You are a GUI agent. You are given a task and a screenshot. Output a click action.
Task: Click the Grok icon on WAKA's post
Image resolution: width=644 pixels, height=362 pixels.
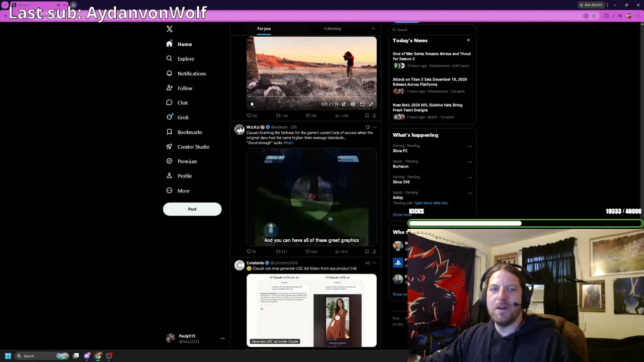click(367, 127)
